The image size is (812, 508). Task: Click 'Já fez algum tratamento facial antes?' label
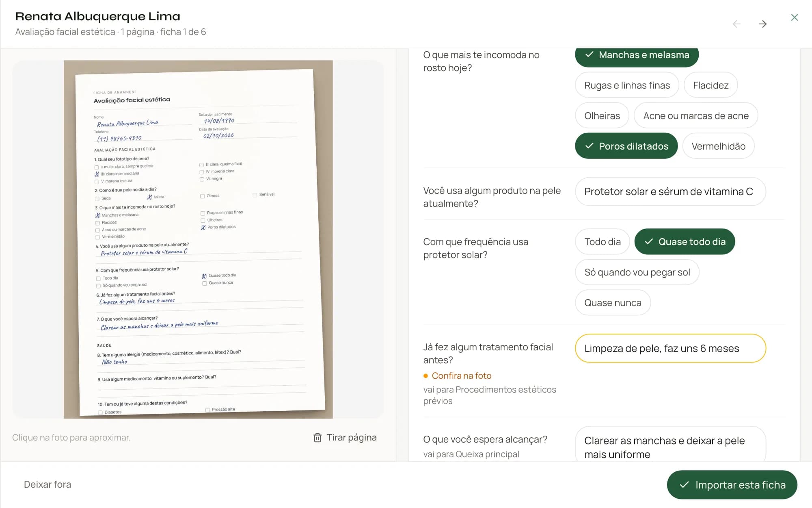click(x=488, y=354)
